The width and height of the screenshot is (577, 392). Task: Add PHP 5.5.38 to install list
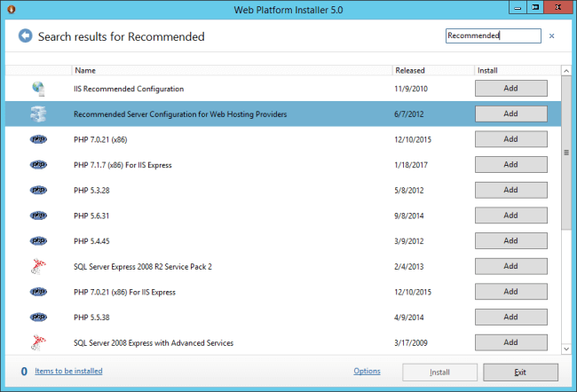click(510, 317)
